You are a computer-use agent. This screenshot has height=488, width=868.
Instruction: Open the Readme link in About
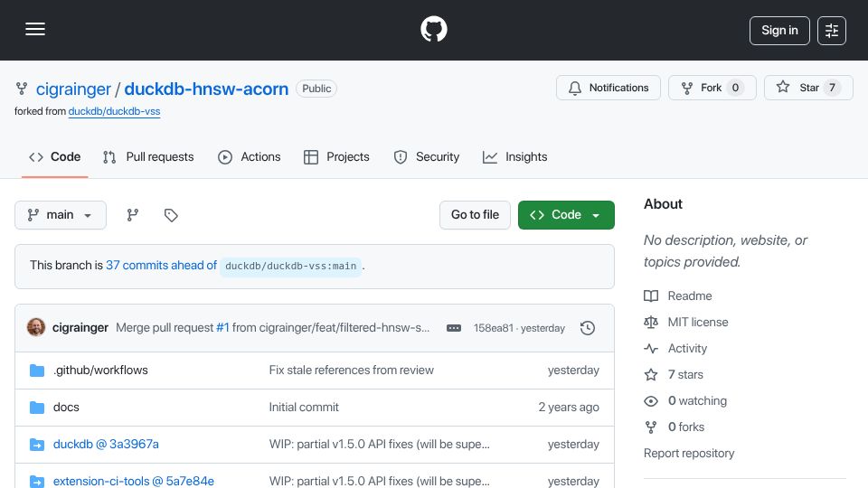click(690, 296)
